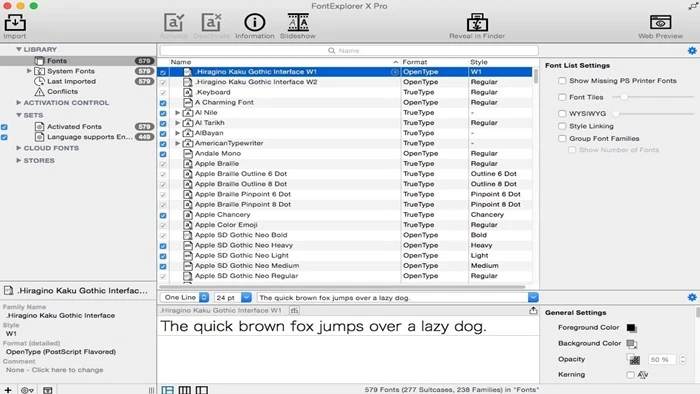Toggle activation checkbox for Andale Mono
Screen dimensions: 700x394
point(163,154)
